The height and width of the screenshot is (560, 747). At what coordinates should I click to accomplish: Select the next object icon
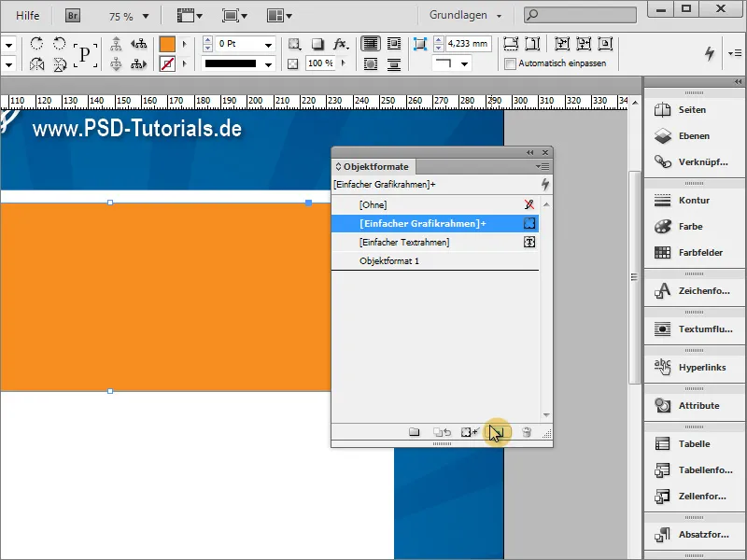point(138,63)
